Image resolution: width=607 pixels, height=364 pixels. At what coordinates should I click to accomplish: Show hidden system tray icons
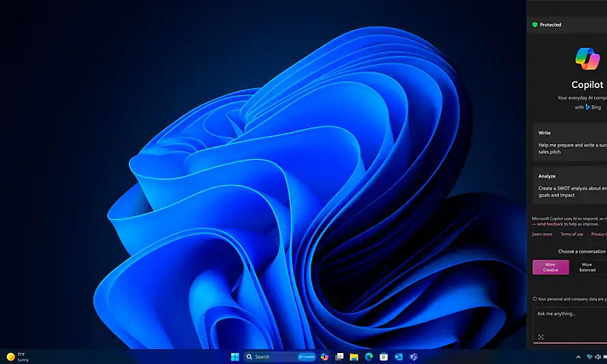(578, 357)
